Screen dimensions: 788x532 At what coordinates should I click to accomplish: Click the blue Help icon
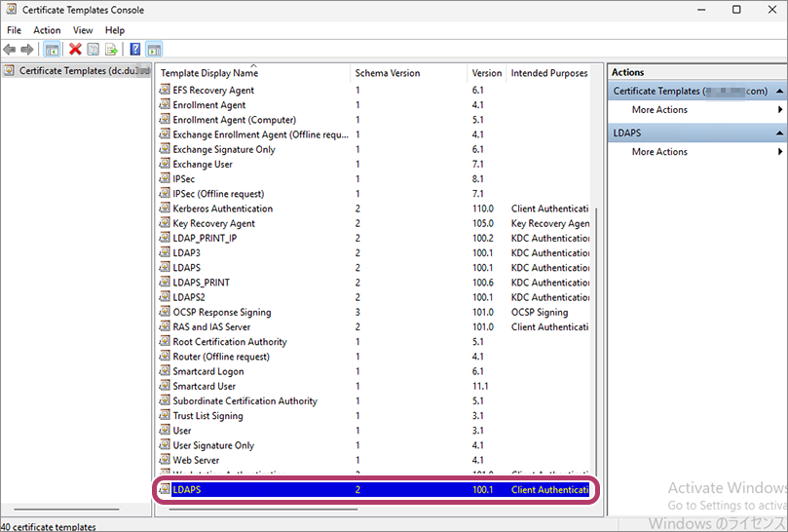135,49
